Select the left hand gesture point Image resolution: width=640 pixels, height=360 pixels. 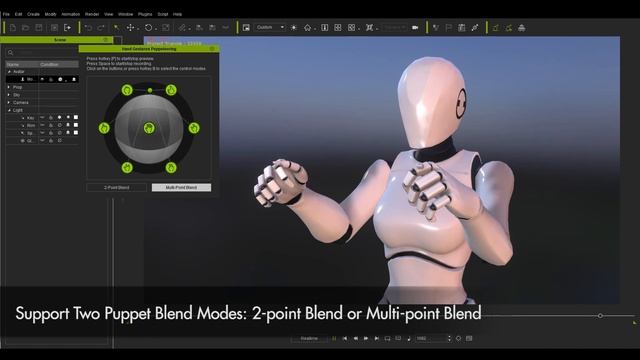point(104,128)
